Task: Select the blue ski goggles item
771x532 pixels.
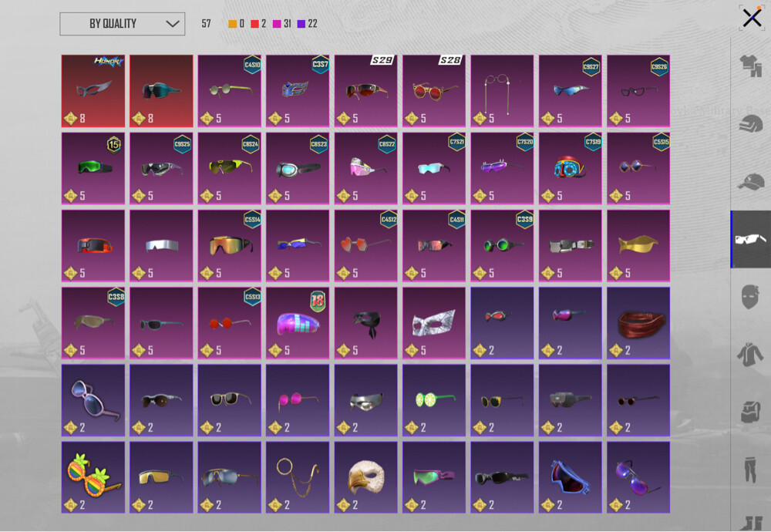Action: [571, 477]
